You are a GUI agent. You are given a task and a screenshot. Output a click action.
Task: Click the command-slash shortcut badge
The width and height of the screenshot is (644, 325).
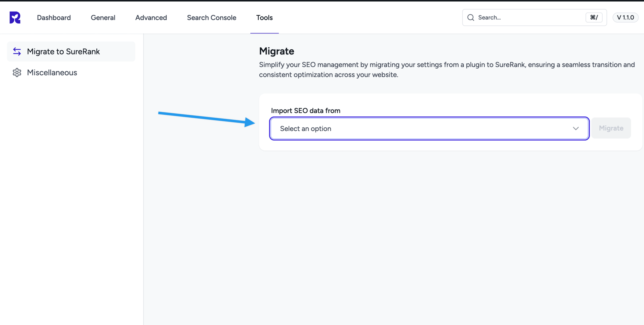[x=594, y=17]
